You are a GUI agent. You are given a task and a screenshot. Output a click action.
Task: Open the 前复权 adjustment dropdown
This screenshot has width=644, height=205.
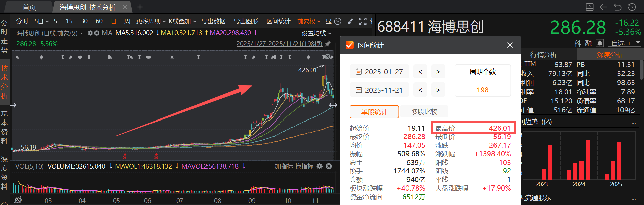pyautogui.click(x=309, y=21)
